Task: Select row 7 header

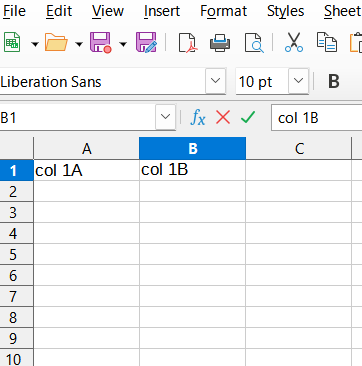Action: point(16,296)
